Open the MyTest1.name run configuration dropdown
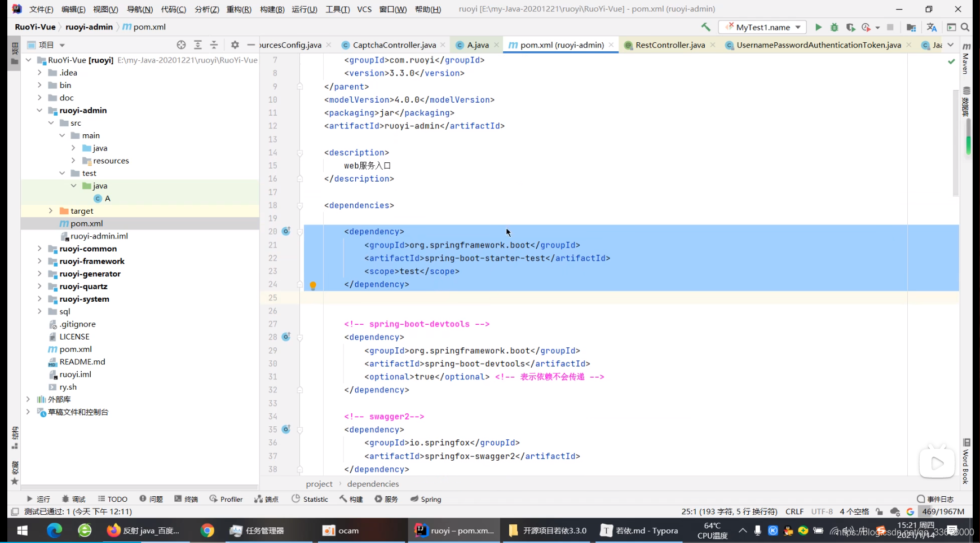The width and height of the screenshot is (980, 543). [762, 27]
